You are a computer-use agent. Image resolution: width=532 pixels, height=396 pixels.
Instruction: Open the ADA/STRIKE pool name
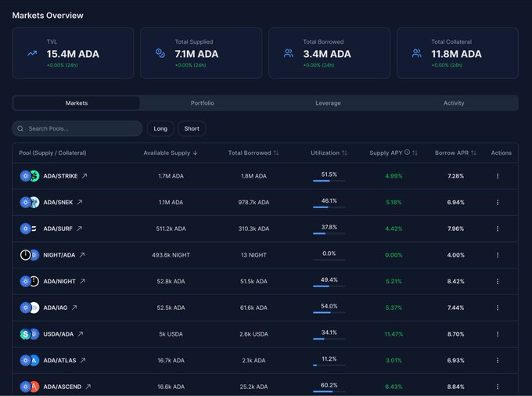[60, 176]
